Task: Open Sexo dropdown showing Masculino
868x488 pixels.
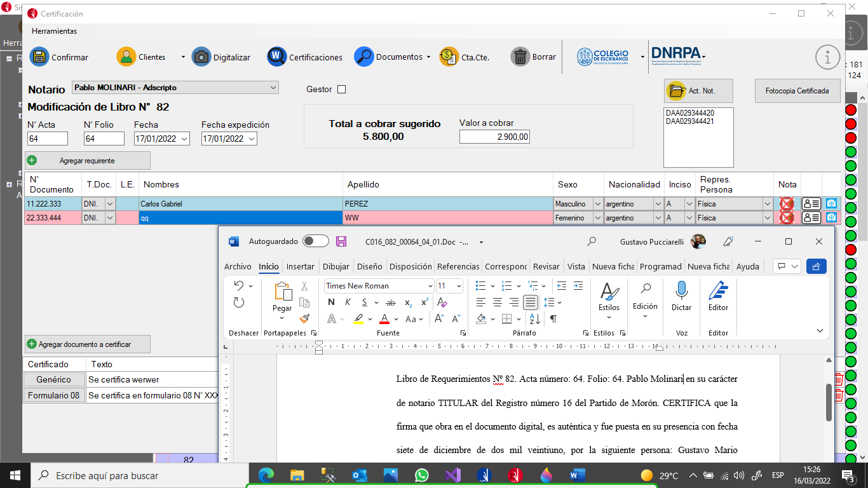Action: [x=597, y=204]
